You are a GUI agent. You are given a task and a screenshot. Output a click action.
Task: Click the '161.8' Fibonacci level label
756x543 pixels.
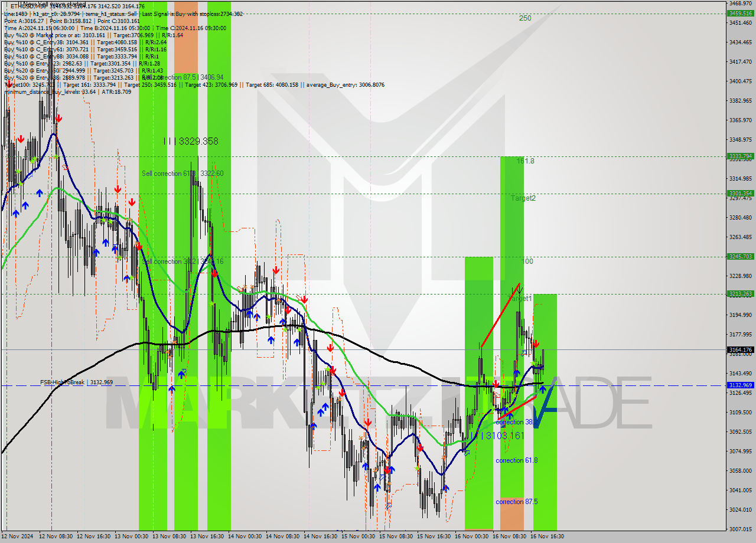pyautogui.click(x=525, y=161)
